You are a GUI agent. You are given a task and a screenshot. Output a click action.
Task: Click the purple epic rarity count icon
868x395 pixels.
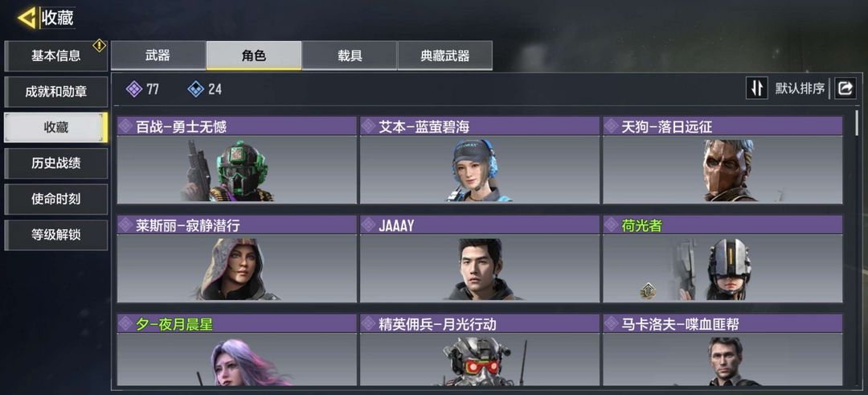(x=134, y=88)
